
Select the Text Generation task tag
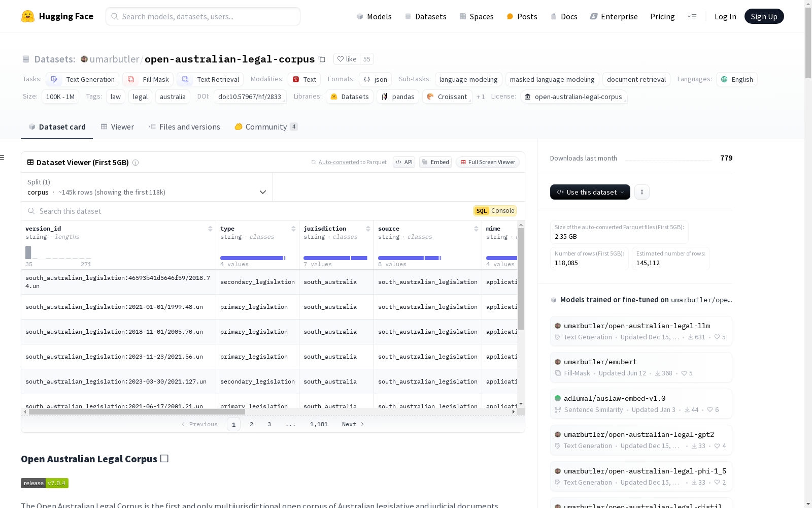tap(83, 79)
